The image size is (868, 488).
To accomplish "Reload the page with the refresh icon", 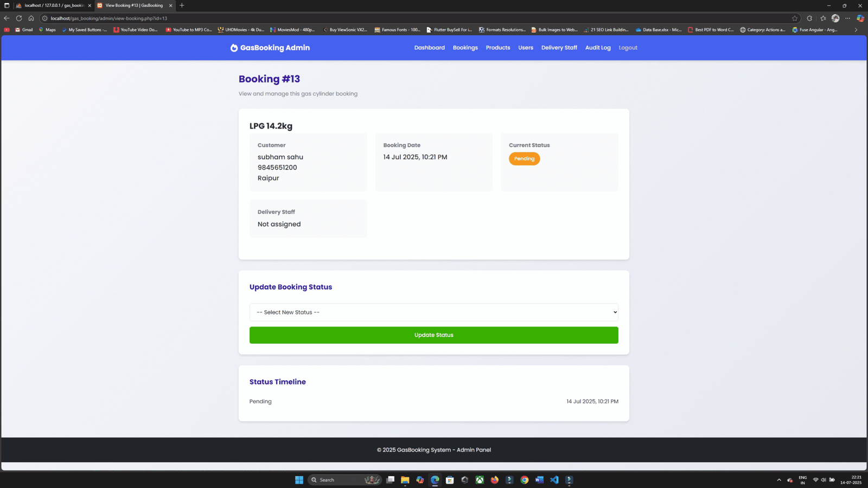I will [x=18, y=18].
